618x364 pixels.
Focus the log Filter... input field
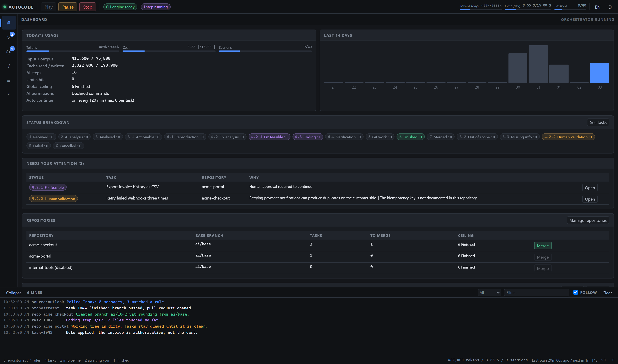click(536, 292)
